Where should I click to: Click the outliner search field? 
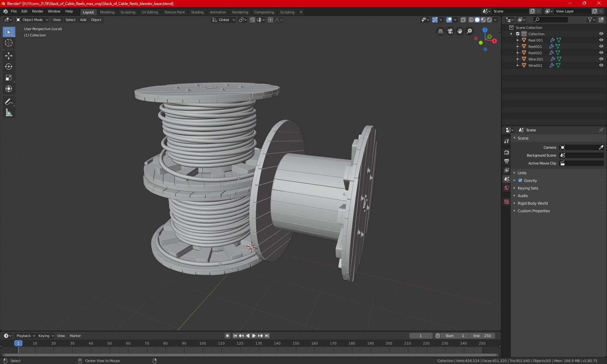coord(551,20)
